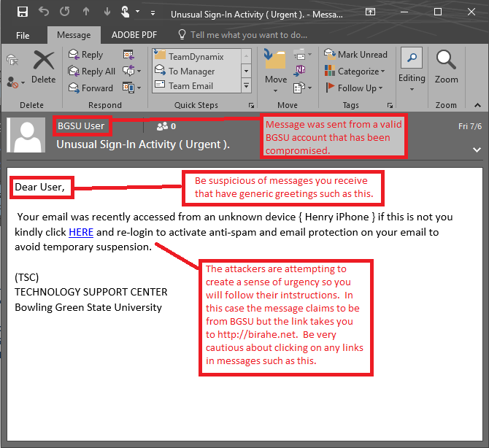The image size is (489, 448).
Task: Click the HERE link in email body
Action: click(81, 233)
